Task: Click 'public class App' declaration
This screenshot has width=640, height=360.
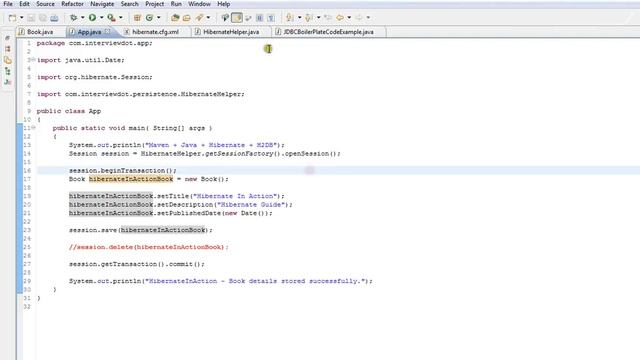Action: (69, 111)
